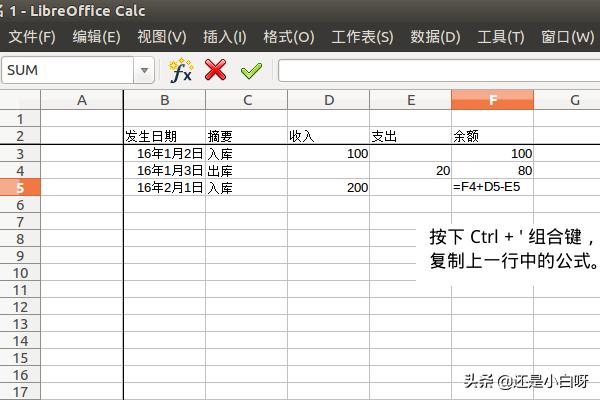Click the 余额 header cell
This screenshot has height=400, width=600.
point(492,136)
